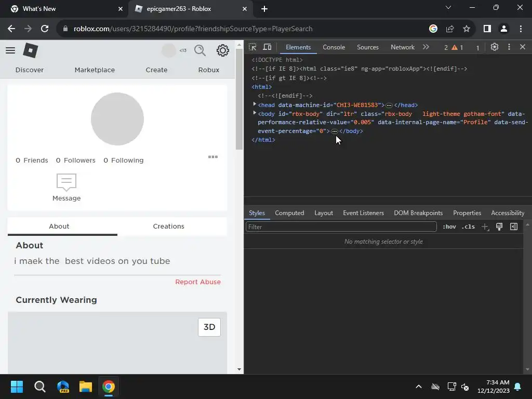Click the Google icon in address bar
Screen dimensions: 532x399
coord(433,29)
